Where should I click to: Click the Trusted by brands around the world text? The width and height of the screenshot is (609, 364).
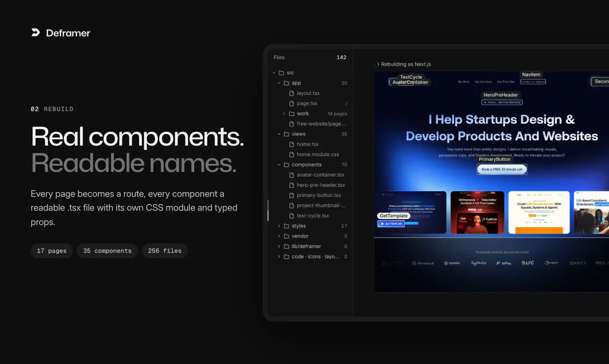tap(502, 252)
